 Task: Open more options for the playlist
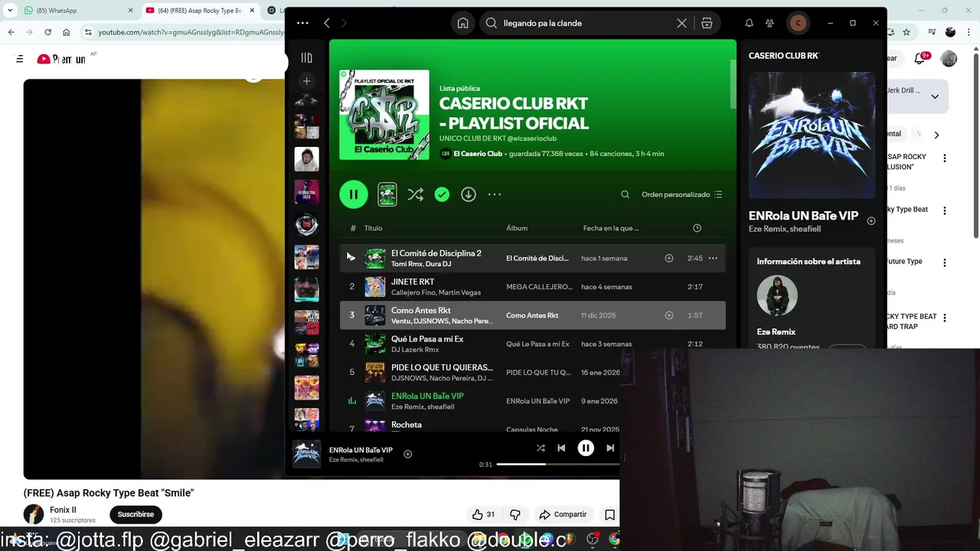[x=495, y=194]
